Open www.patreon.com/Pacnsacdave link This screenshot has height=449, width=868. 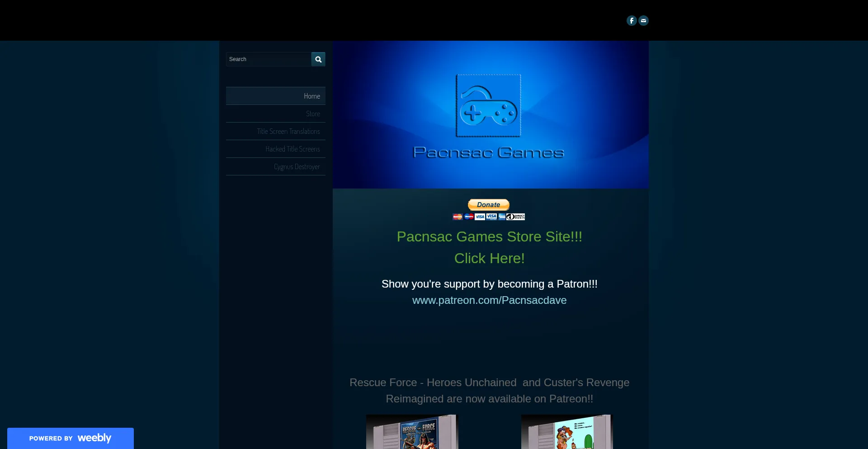coord(490,300)
